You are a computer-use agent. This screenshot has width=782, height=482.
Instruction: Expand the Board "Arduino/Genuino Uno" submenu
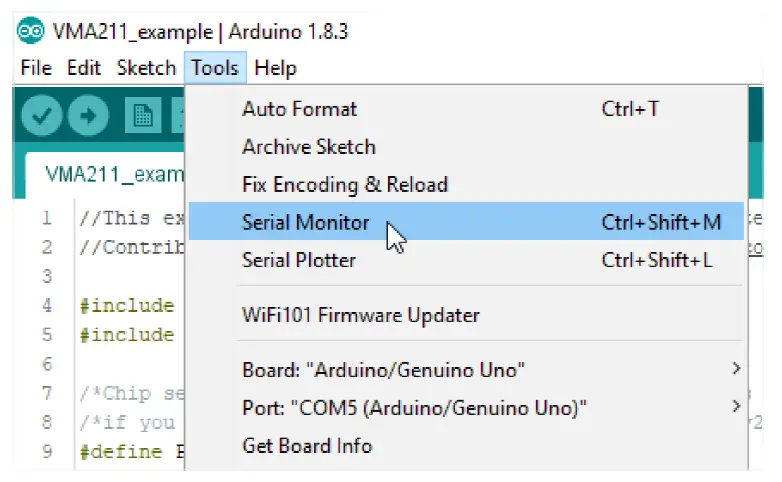click(385, 369)
